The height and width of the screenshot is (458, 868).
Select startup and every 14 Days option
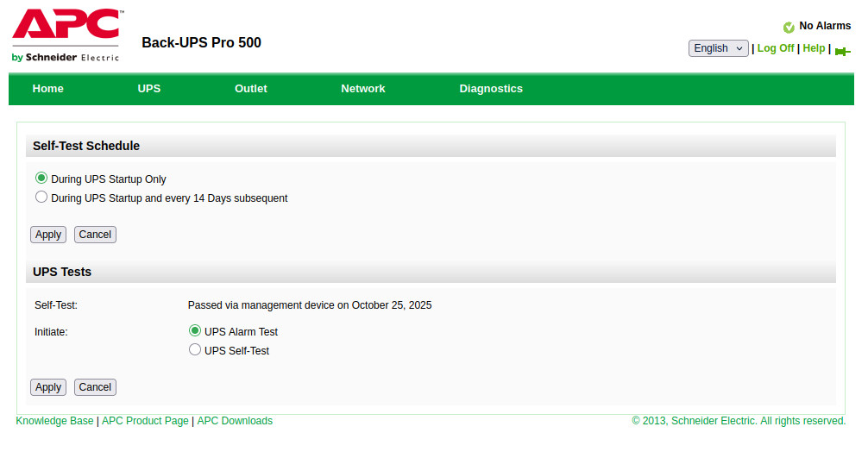pyautogui.click(x=41, y=198)
